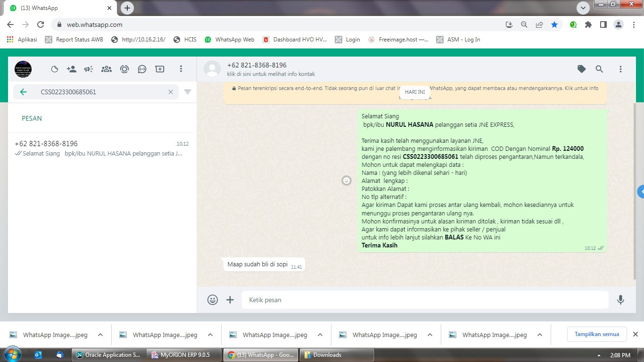Open Freeimage.host bookmark
Screen dimensions: 644x362
click(398, 40)
